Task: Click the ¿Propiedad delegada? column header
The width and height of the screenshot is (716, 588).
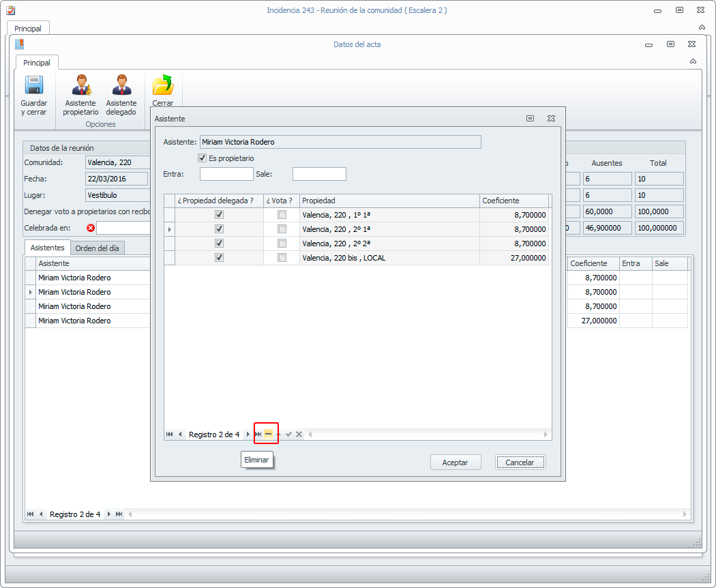Action: coord(219,201)
